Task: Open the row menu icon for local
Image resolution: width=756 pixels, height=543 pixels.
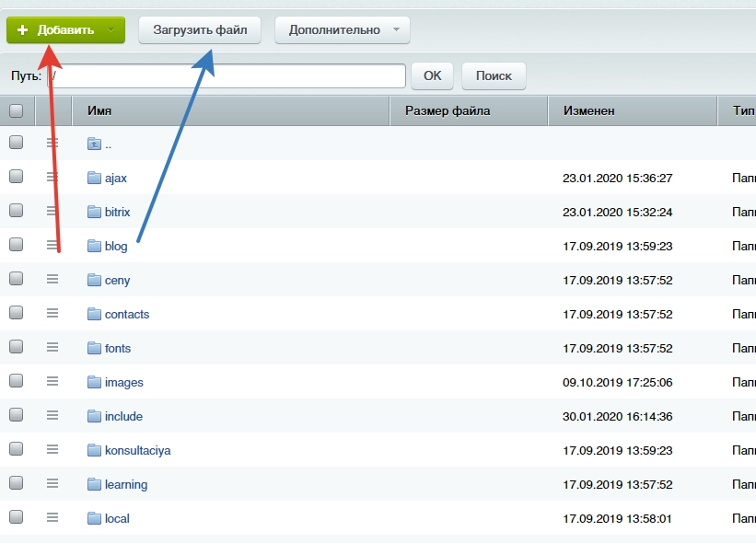Action: tap(52, 518)
